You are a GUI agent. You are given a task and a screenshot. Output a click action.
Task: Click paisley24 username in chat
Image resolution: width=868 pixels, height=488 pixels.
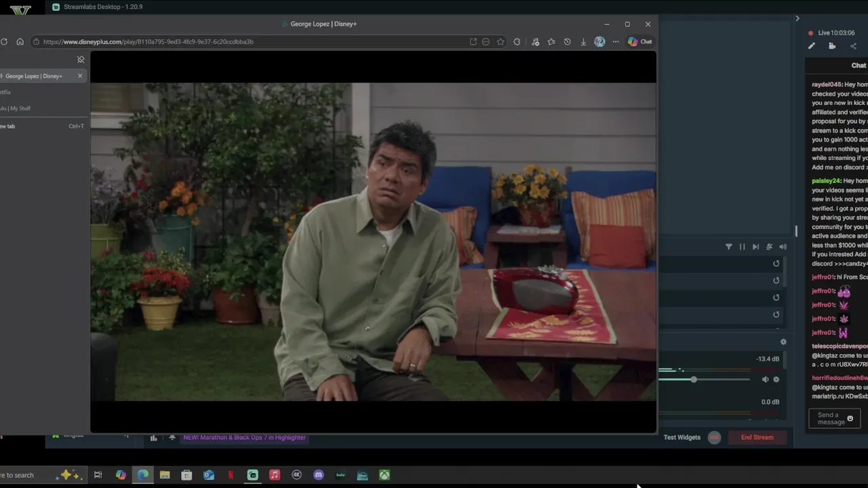826,181
